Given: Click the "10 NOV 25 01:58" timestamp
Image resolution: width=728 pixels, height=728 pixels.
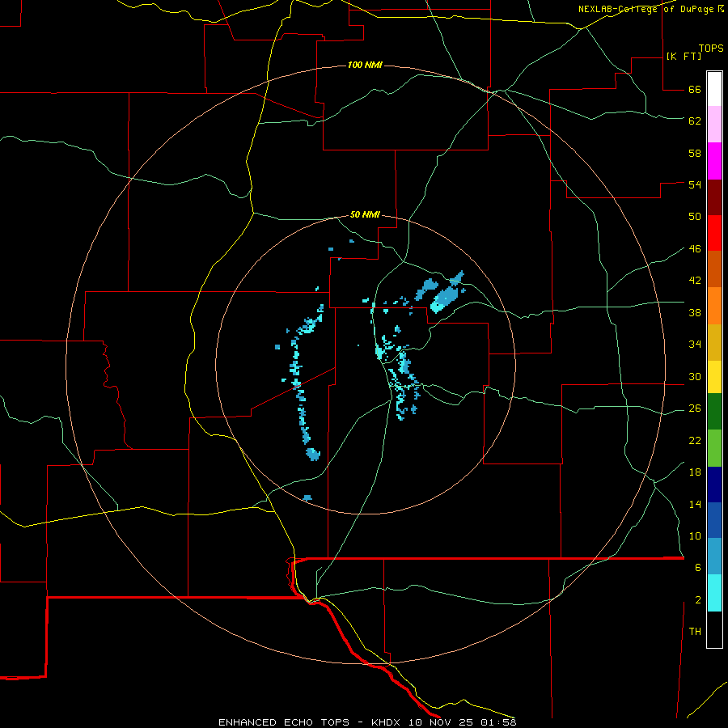Looking at the screenshot, I should [463, 722].
